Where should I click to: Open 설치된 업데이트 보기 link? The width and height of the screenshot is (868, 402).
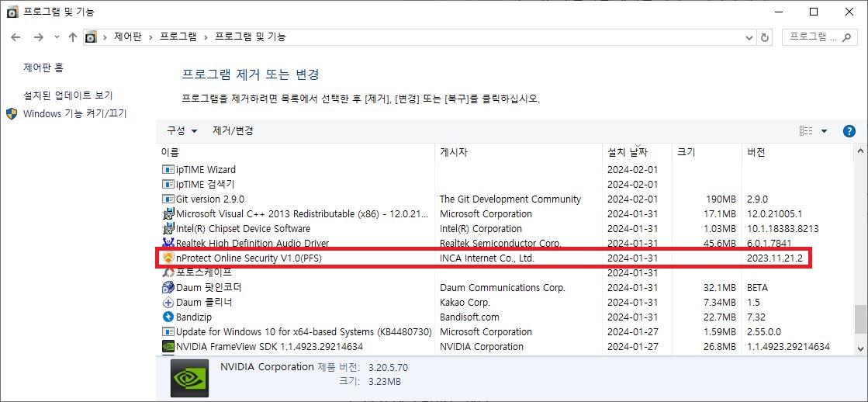click(68, 95)
